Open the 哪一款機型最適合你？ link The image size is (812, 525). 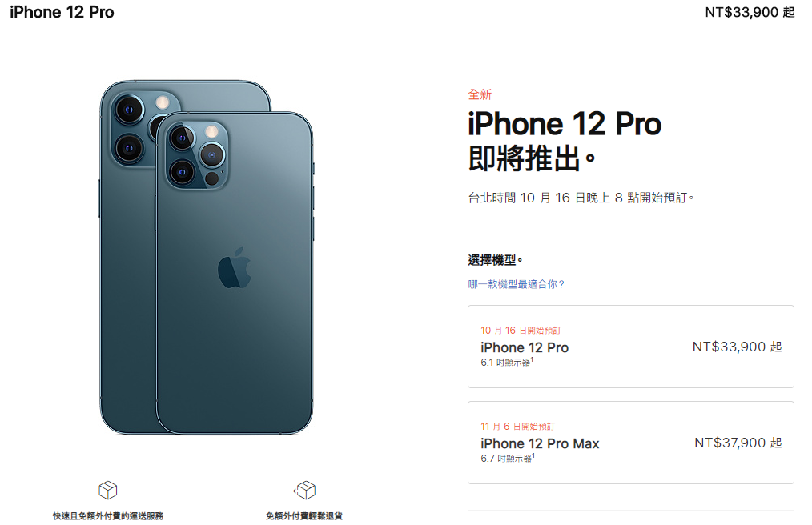coord(517,284)
